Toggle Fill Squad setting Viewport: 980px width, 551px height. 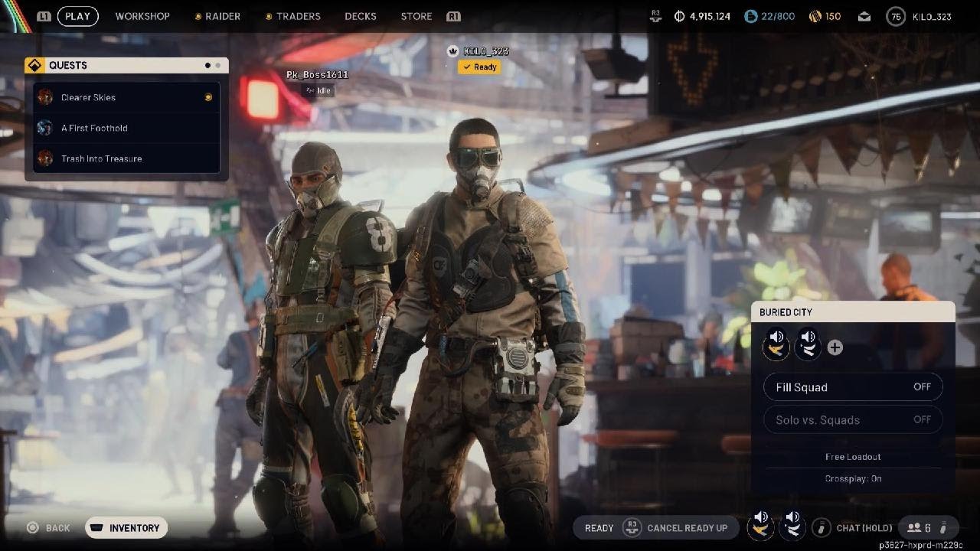pos(853,387)
